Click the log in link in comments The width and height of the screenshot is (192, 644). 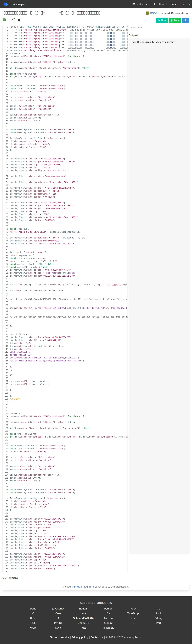tap(87, 586)
